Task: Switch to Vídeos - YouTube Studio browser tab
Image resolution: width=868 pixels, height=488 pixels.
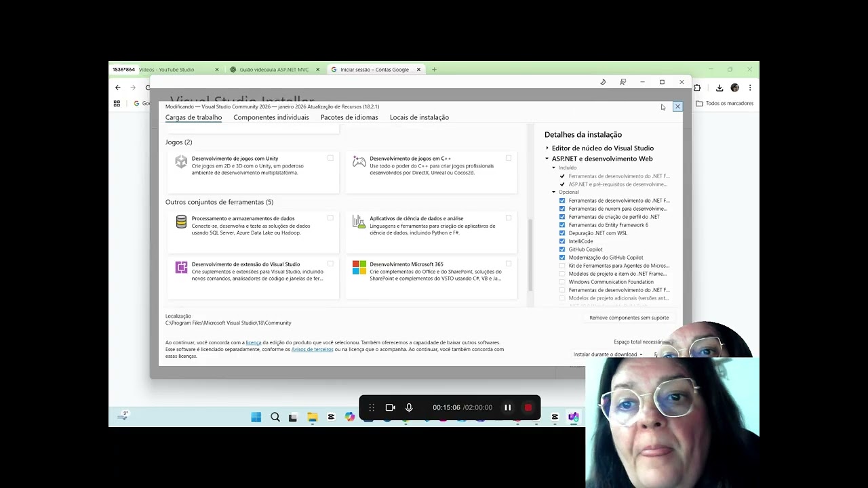Action: [167, 69]
